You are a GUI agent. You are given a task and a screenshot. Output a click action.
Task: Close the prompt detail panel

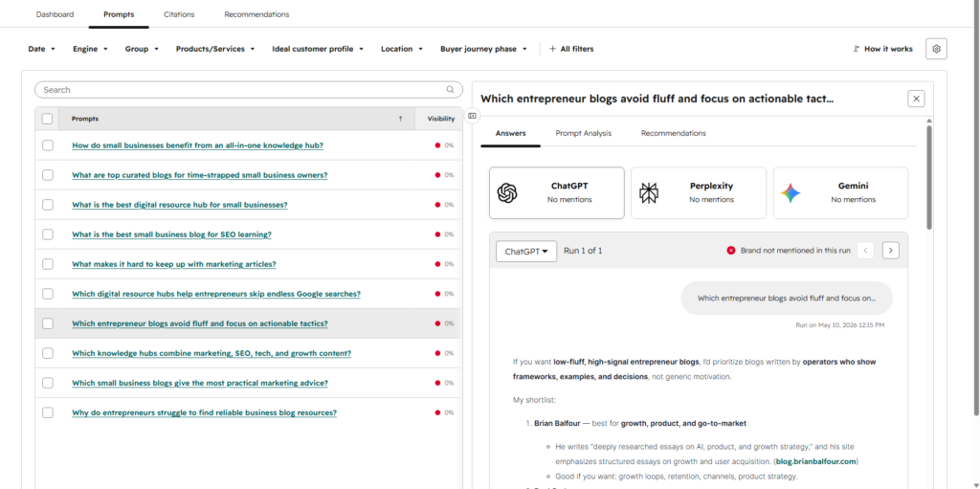(916, 99)
